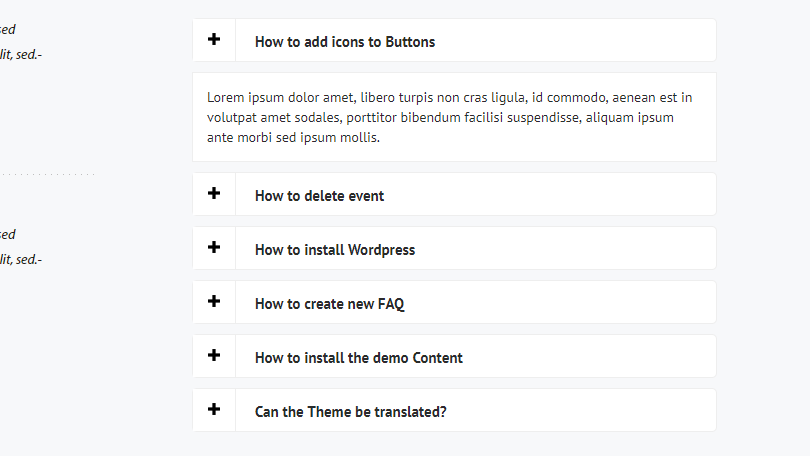
Task: Open the 'How to create new FAQ' title
Action: 329,304
